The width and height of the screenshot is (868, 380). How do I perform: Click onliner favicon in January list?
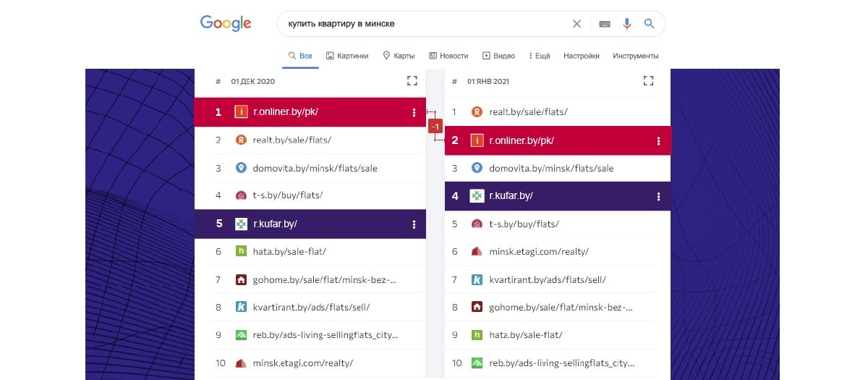[477, 140]
